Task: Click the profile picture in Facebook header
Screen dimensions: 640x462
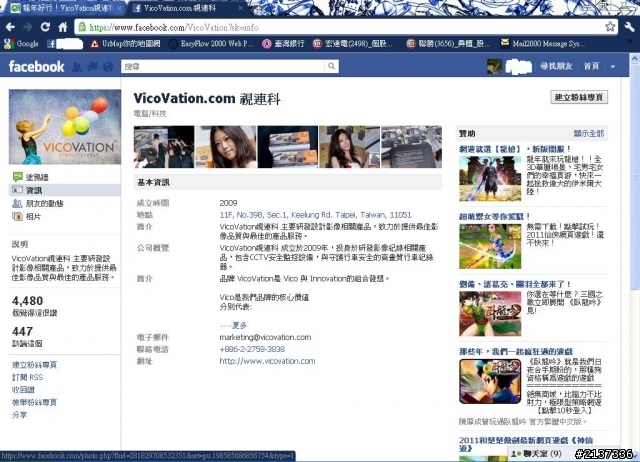Action: click(494, 67)
